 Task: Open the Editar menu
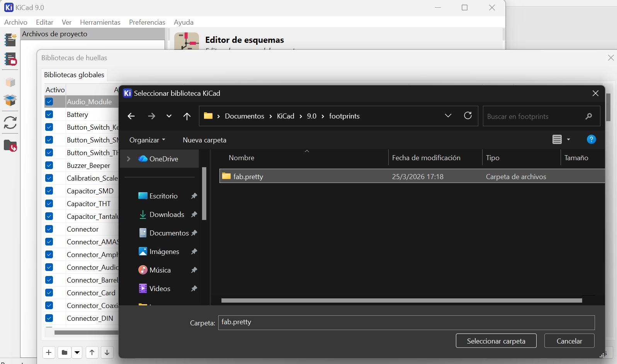pyautogui.click(x=44, y=22)
